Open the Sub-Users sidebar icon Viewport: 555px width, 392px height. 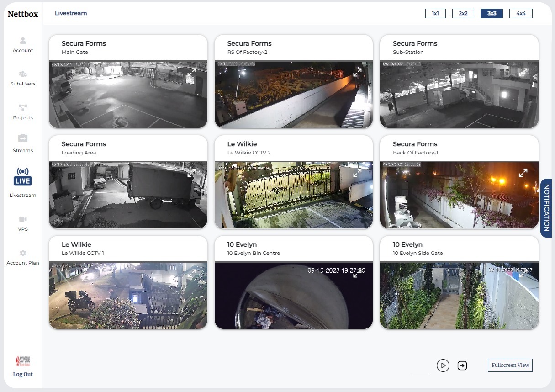pyautogui.click(x=23, y=74)
